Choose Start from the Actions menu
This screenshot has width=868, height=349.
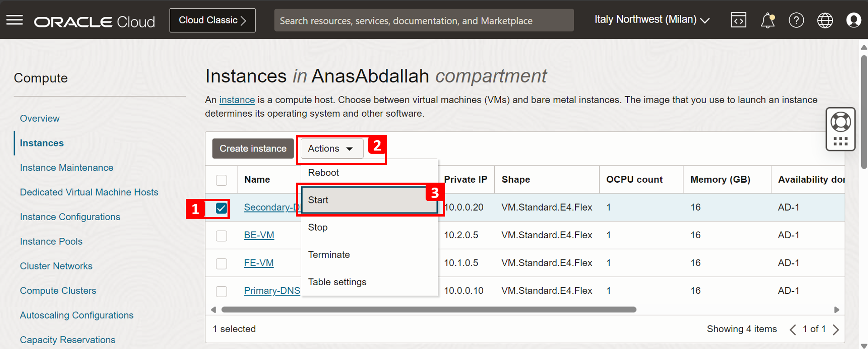click(x=369, y=200)
